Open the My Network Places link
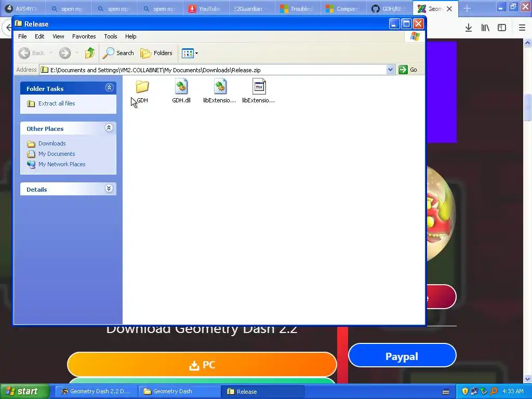The width and height of the screenshot is (532, 399). point(62,164)
